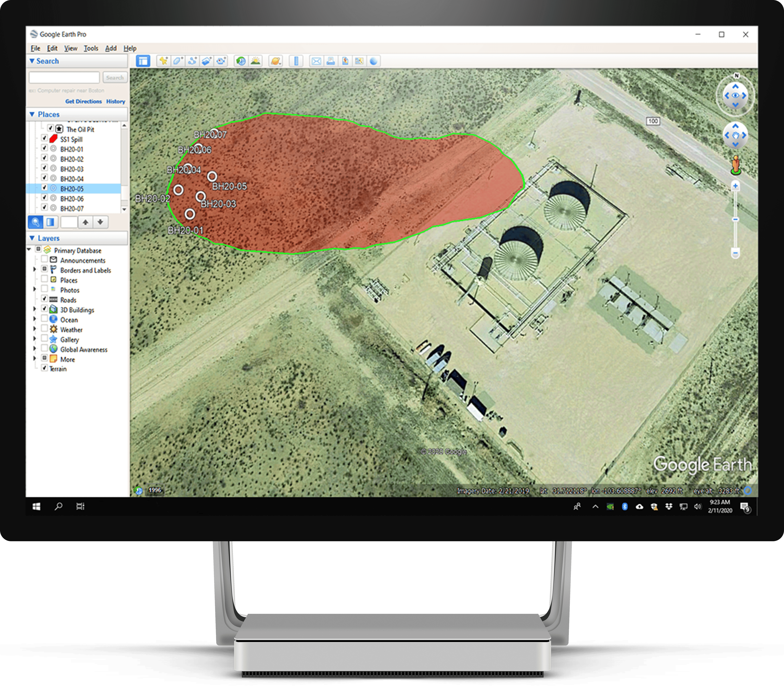Expand the Weather layer node
The height and width of the screenshot is (687, 784).
click(x=35, y=329)
